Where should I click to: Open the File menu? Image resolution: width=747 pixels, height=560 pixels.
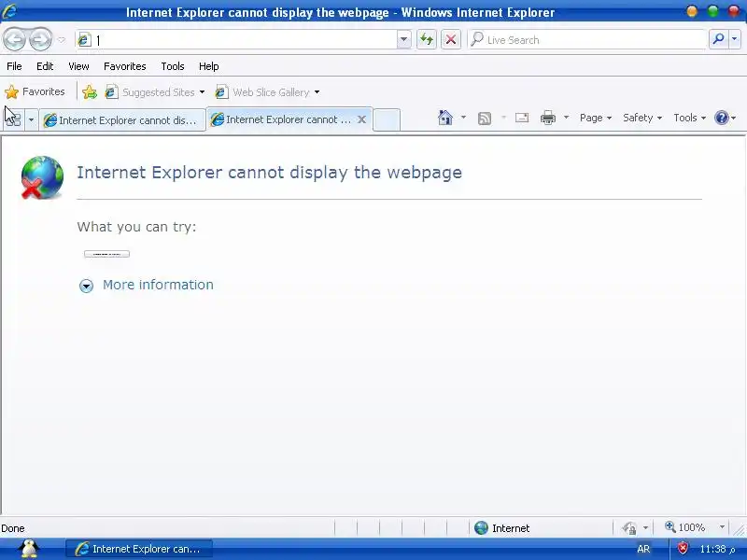(14, 66)
